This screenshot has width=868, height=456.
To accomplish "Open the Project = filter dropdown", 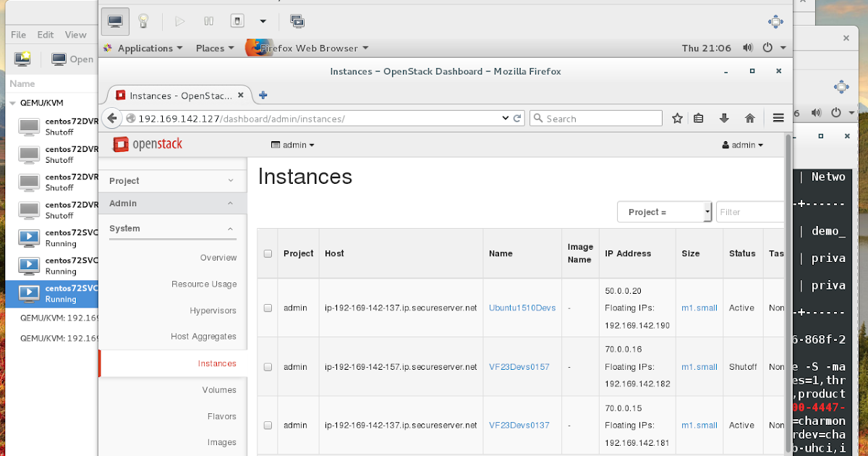I will [x=665, y=212].
